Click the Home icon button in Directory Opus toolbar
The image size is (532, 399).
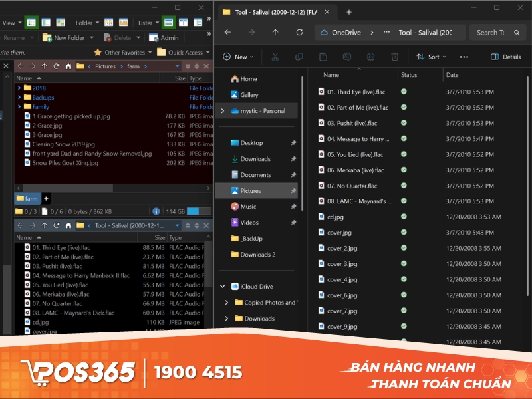(x=68, y=66)
